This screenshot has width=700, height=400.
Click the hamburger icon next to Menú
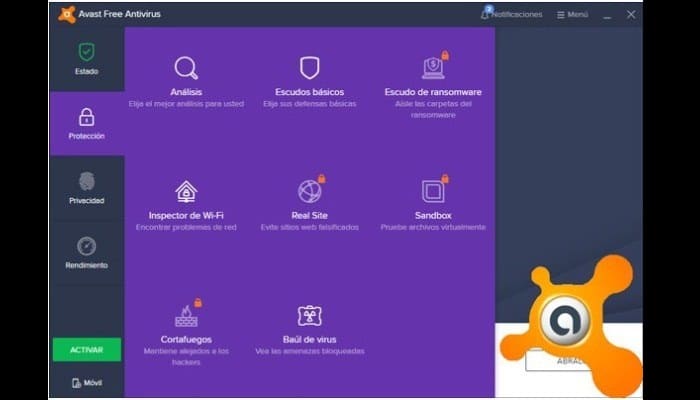(x=561, y=15)
